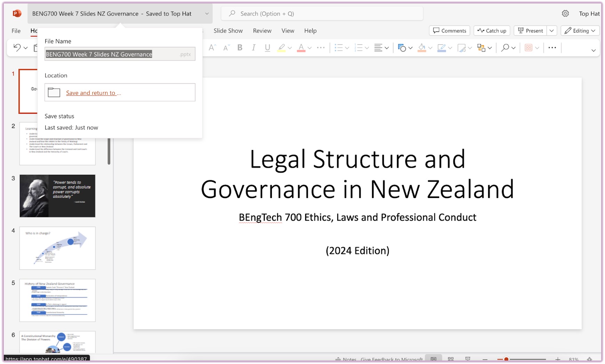Screen dimensions: 605x364
Task: Expand the ribbon with the chevron
Action: tap(593, 50)
